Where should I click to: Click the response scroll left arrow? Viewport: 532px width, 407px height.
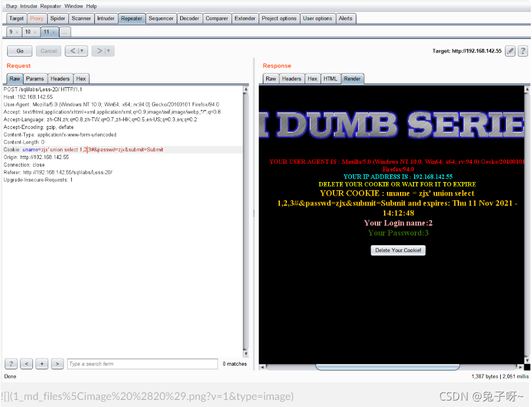point(262,367)
